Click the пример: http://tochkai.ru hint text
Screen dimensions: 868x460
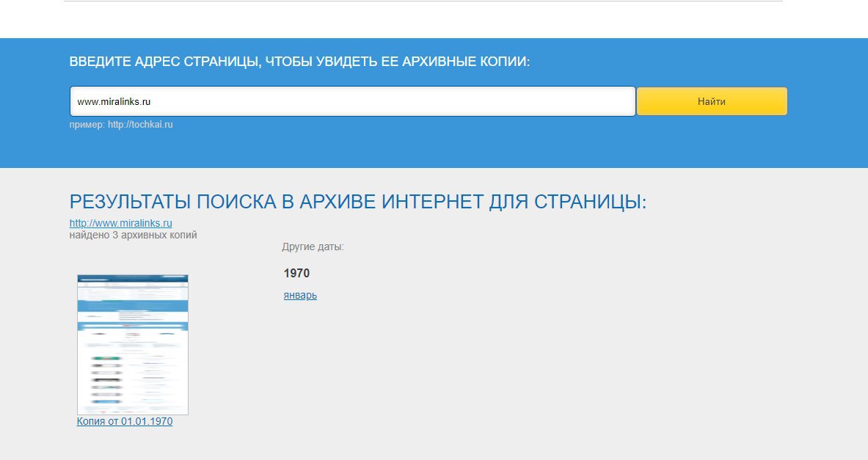click(120, 125)
